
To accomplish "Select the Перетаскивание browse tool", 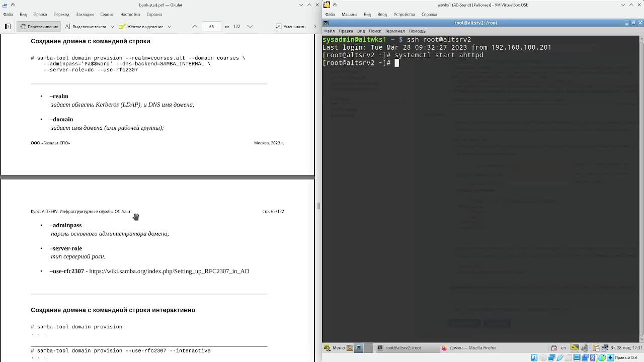I will point(39,26).
